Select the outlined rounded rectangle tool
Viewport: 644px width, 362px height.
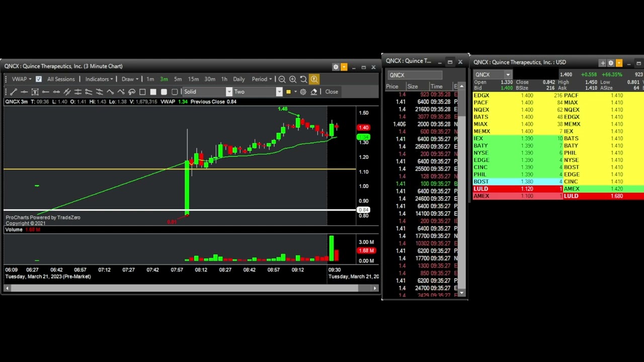175,92
